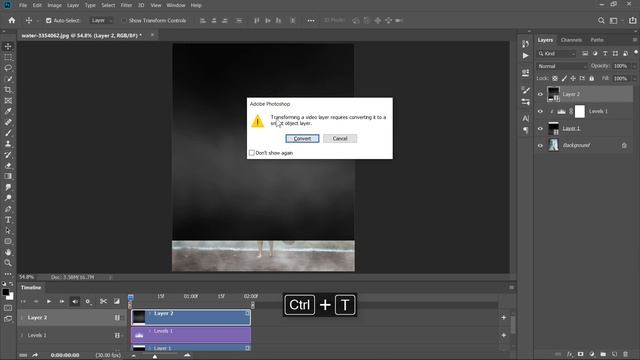The width and height of the screenshot is (640, 360).
Task: Click the Timeline zoom slider
Action: pos(155,356)
